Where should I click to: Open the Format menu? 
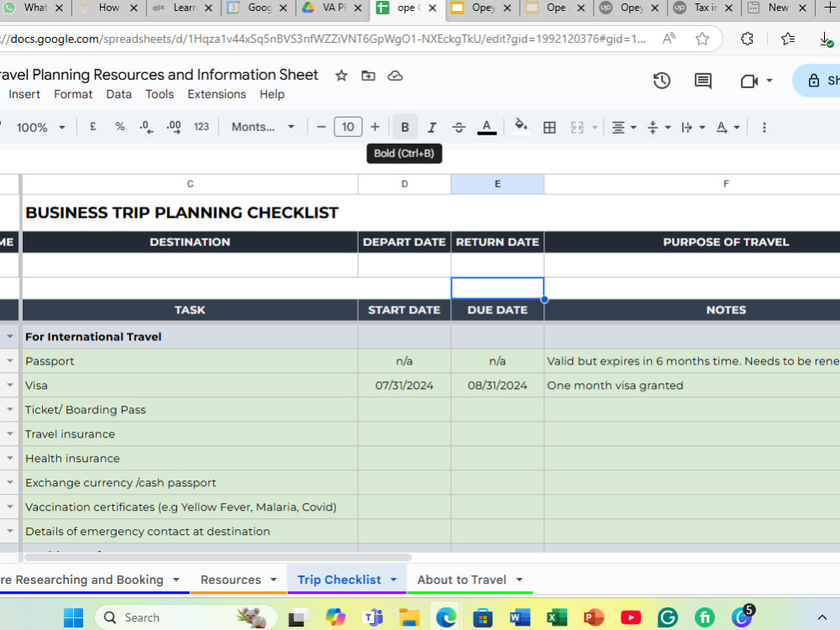click(x=73, y=94)
